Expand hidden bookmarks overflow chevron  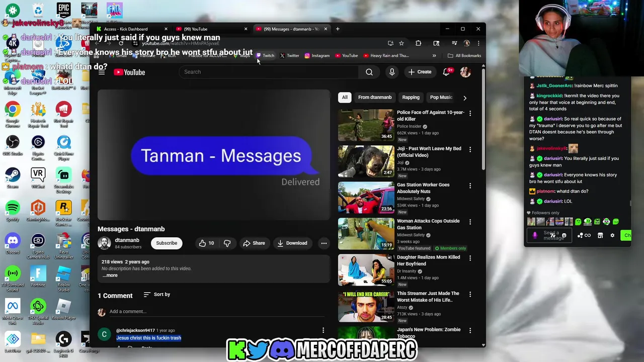click(x=434, y=56)
